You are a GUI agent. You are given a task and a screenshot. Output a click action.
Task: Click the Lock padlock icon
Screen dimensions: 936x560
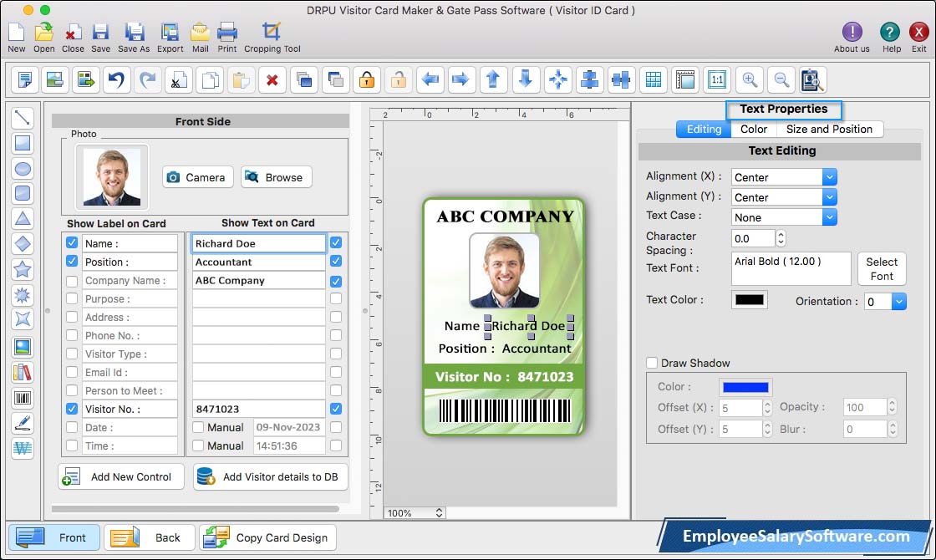[367, 79]
